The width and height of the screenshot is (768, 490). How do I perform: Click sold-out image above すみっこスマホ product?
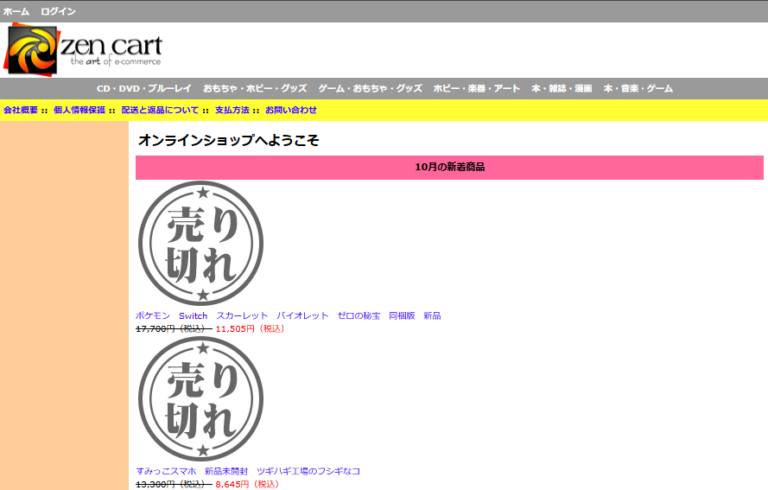click(201, 398)
